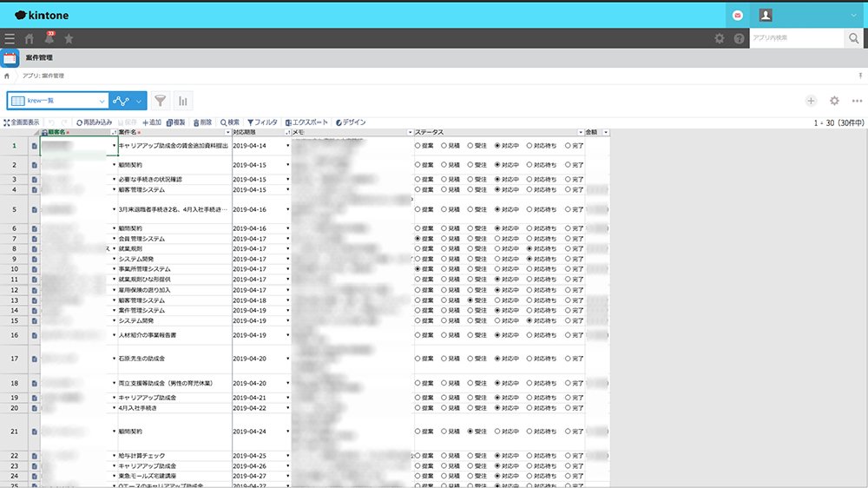Screen dimensions: 868x488
Task: Open the user profile avatar
Action: (766, 15)
